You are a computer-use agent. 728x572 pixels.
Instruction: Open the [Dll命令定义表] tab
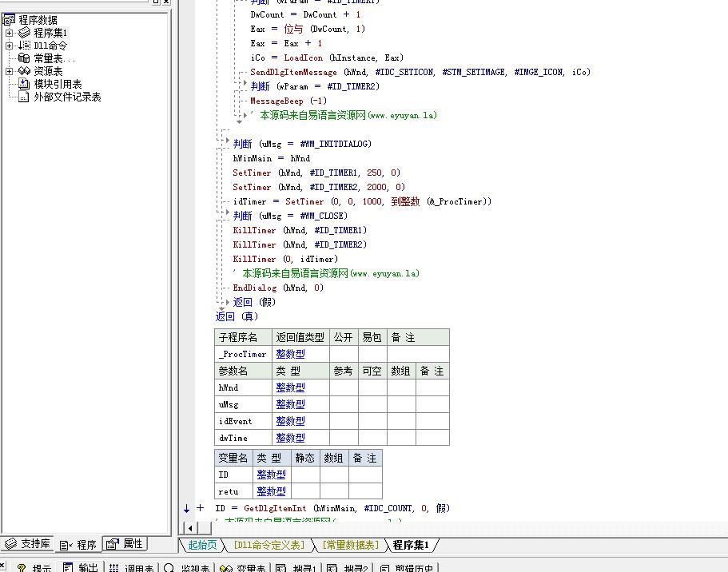(x=269, y=545)
